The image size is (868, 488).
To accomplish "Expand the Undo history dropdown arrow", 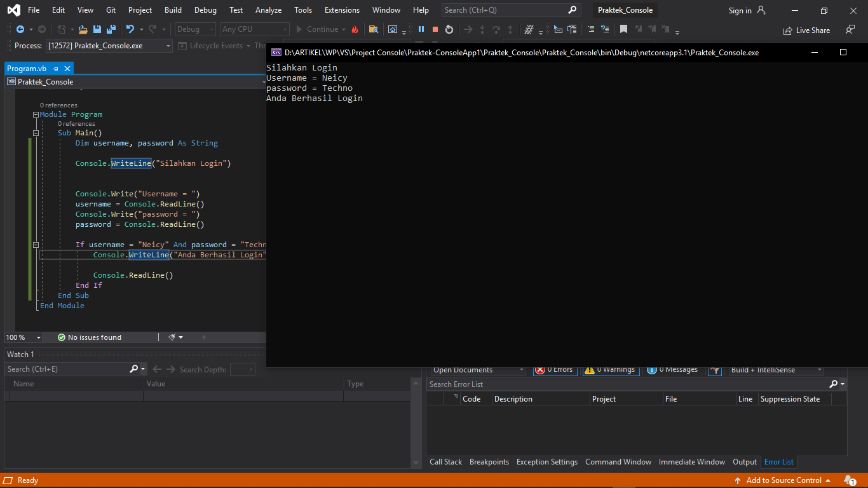I will click(141, 29).
